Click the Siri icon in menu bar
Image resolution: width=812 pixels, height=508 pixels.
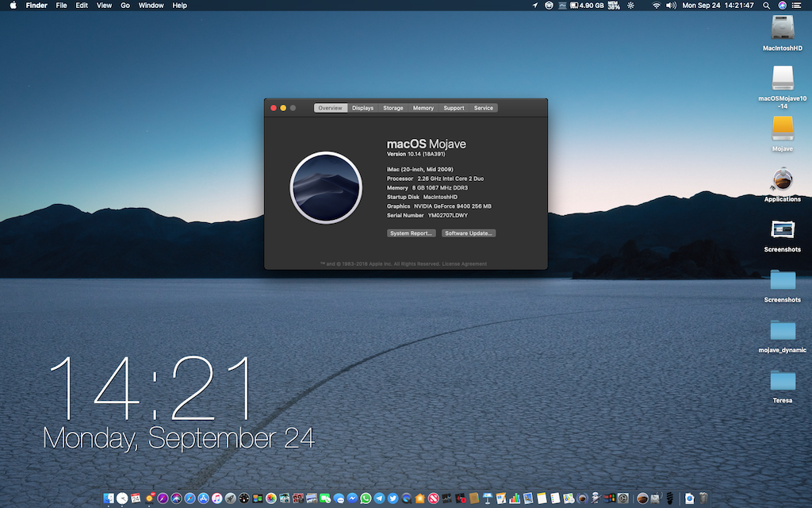[x=782, y=6]
